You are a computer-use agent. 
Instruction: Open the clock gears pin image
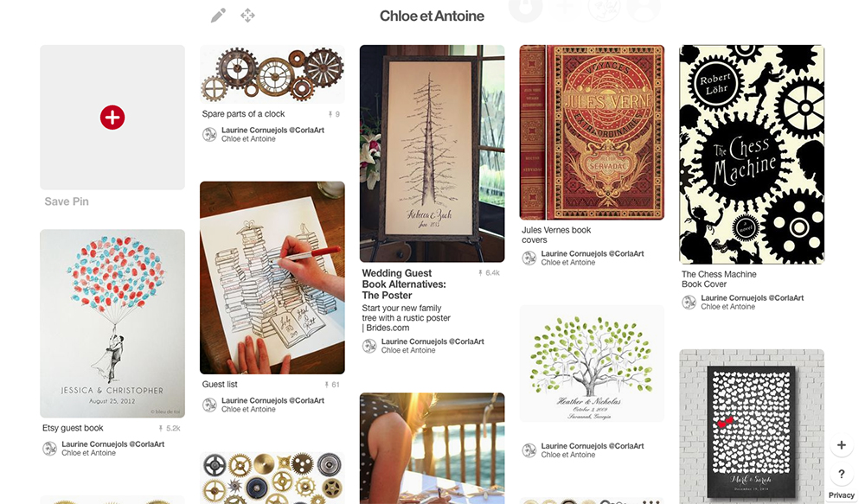272,74
